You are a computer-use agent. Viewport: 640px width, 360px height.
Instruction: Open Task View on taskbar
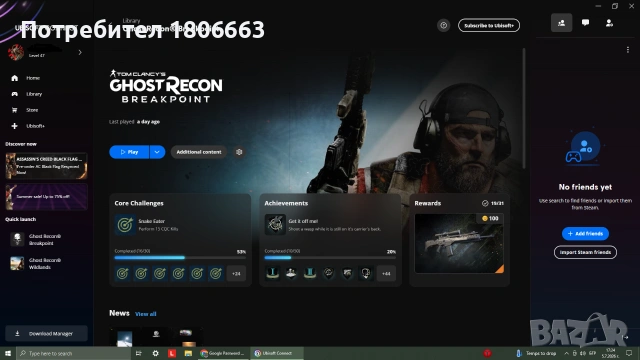click(139, 353)
